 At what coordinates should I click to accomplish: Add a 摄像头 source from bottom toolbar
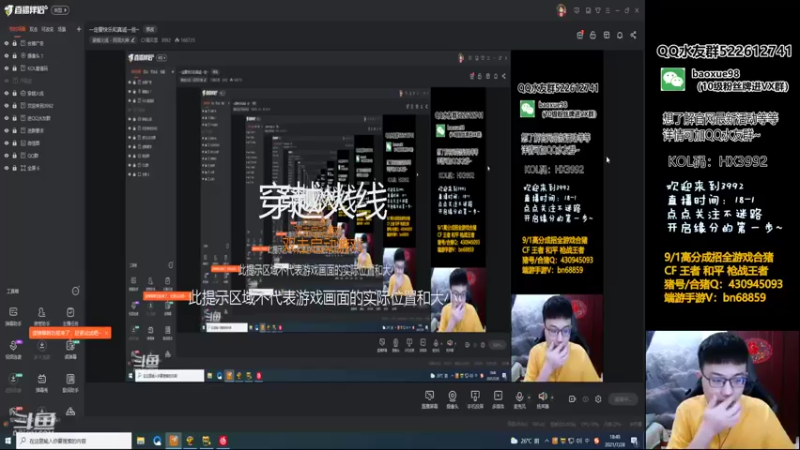point(452,399)
